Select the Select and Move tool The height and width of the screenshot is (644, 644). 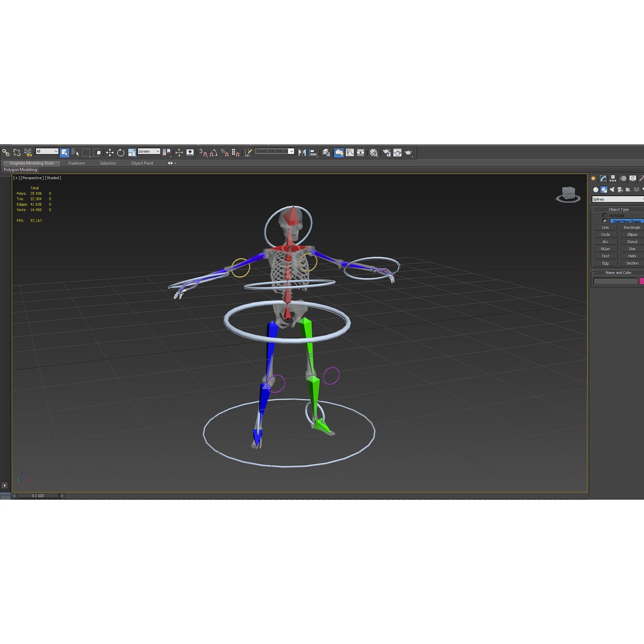click(x=110, y=152)
